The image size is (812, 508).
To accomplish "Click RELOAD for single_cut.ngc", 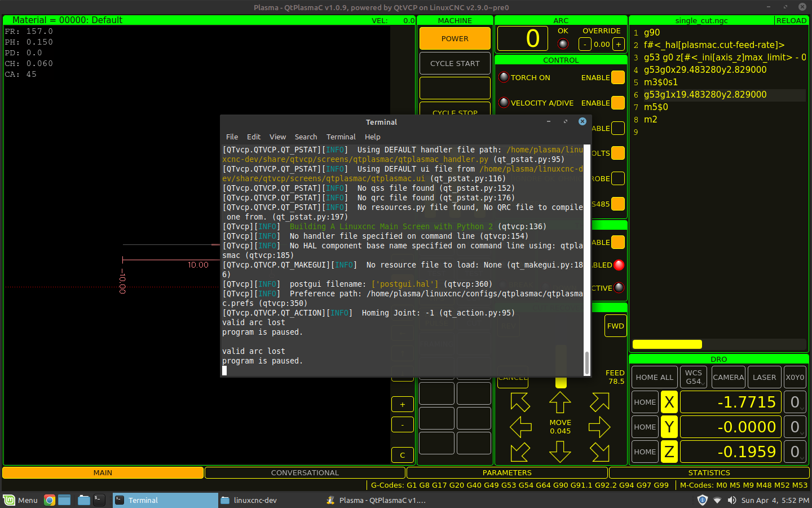I will pyautogui.click(x=791, y=20).
